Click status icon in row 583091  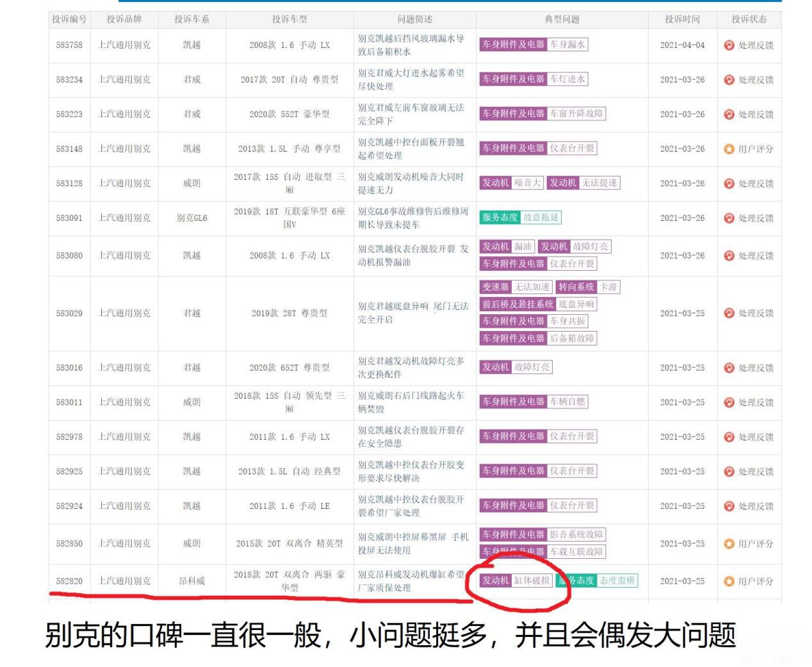pos(729,218)
